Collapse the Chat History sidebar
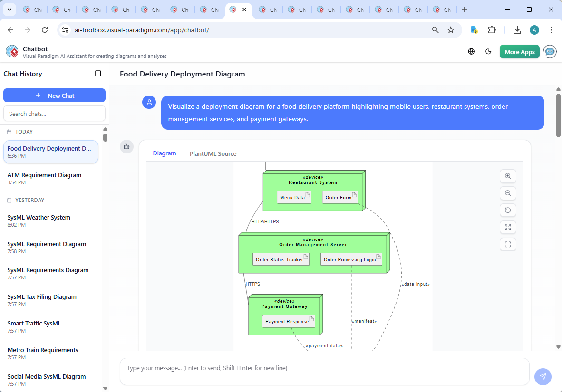The width and height of the screenshot is (562, 392). 98,73
